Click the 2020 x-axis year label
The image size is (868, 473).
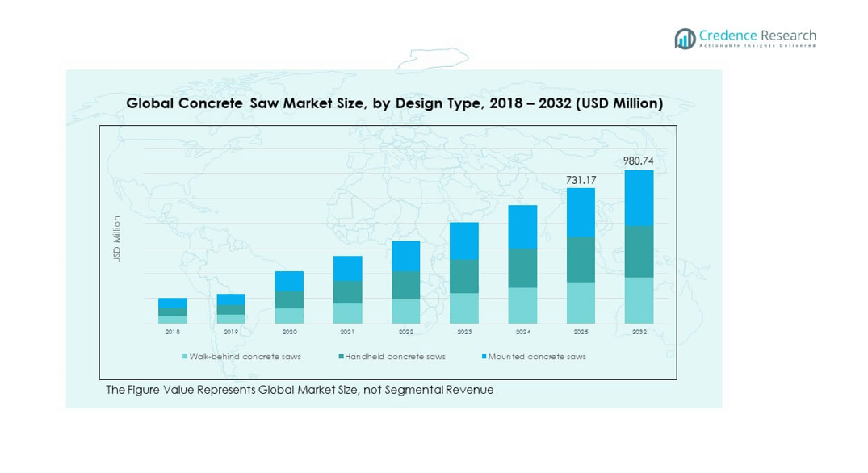pos(289,332)
